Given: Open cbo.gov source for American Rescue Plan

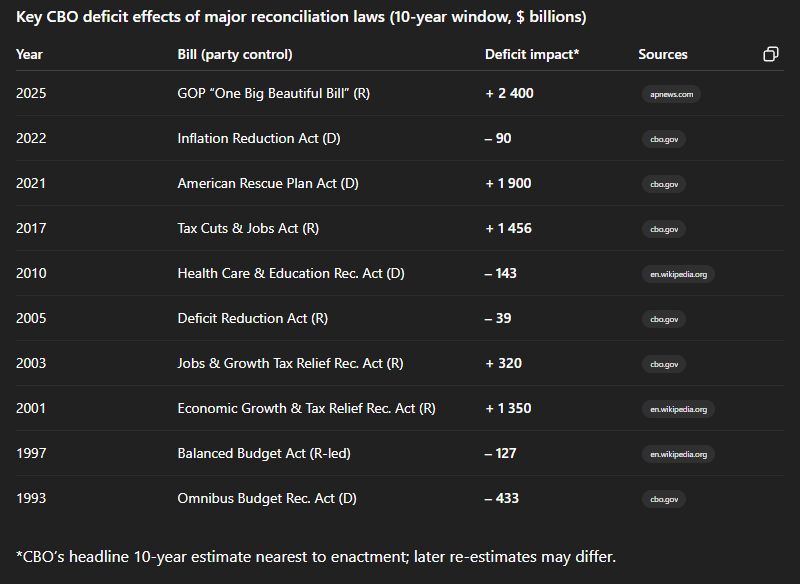Looking at the screenshot, I should [664, 184].
